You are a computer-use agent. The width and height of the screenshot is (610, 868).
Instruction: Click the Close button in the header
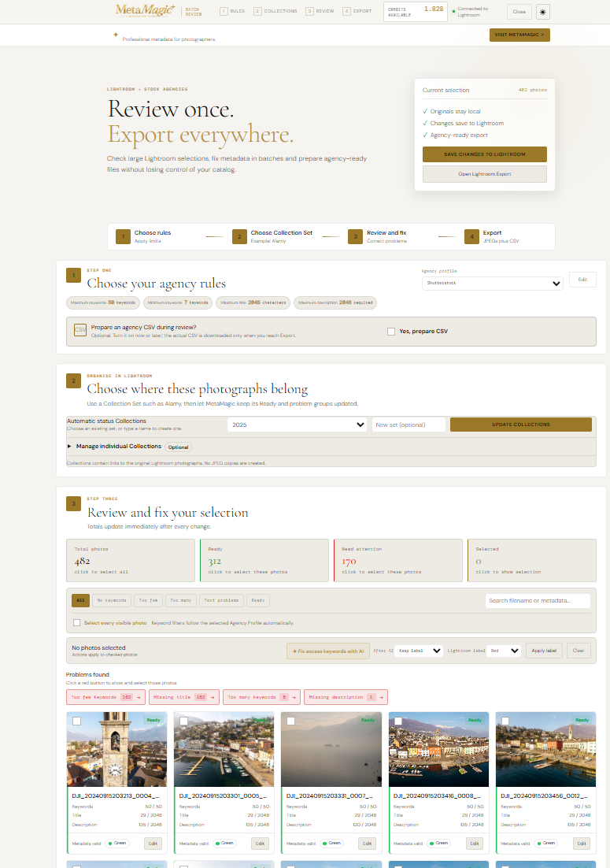(519, 12)
